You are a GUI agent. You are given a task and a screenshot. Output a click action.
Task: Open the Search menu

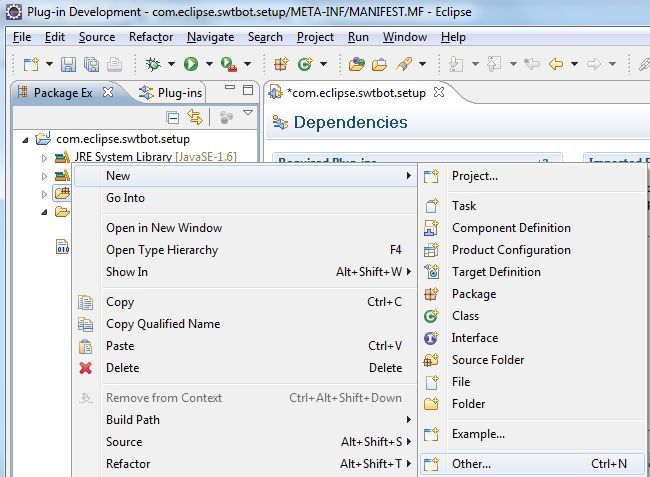coord(265,37)
